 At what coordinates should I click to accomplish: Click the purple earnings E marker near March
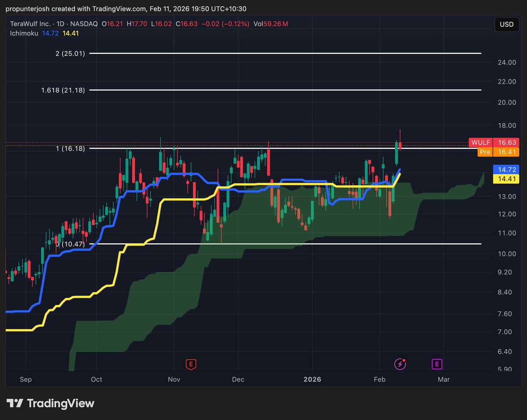[x=437, y=364]
